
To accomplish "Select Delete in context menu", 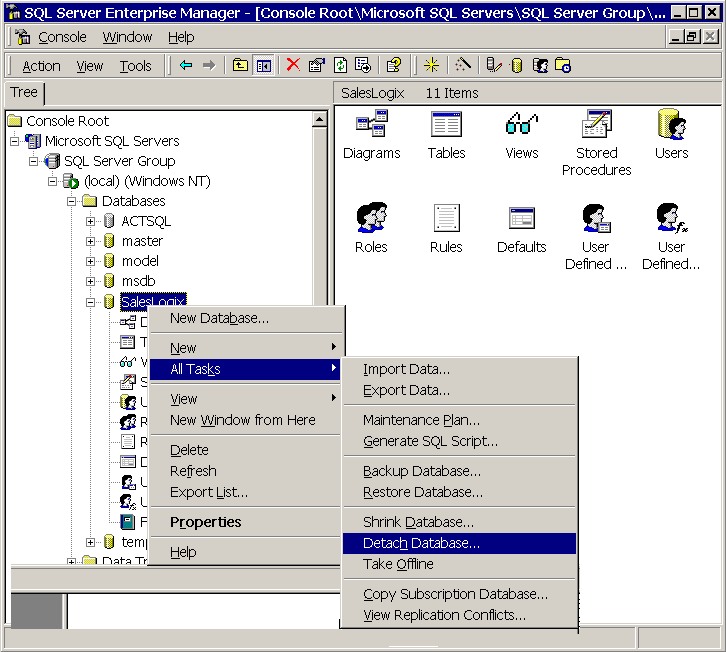I will (x=245, y=450).
